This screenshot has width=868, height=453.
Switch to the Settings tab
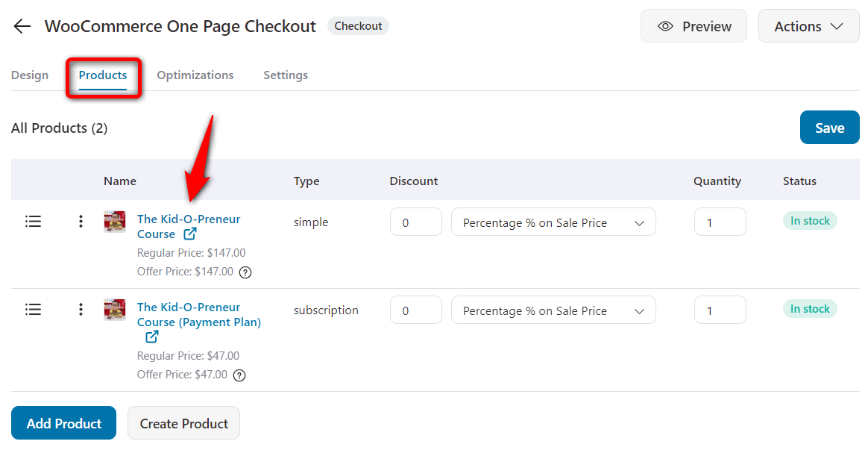click(x=286, y=75)
